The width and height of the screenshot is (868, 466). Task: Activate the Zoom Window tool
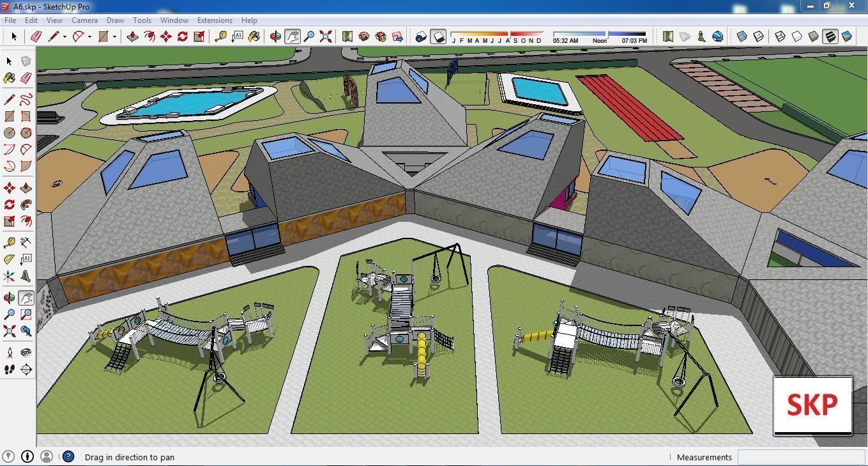(26, 315)
